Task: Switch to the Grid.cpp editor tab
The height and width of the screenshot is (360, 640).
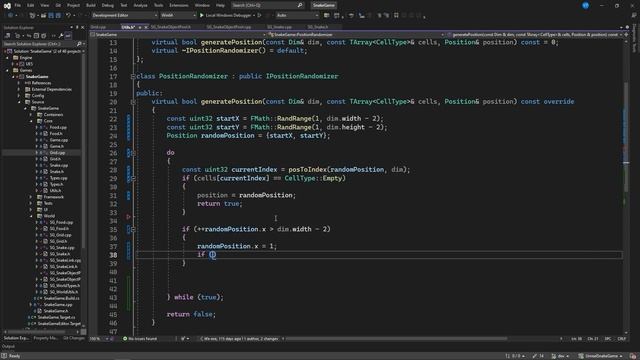Action: click(98, 27)
